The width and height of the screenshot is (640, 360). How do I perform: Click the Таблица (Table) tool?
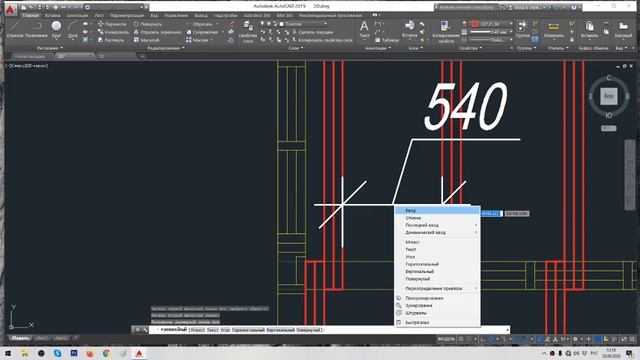[387, 40]
